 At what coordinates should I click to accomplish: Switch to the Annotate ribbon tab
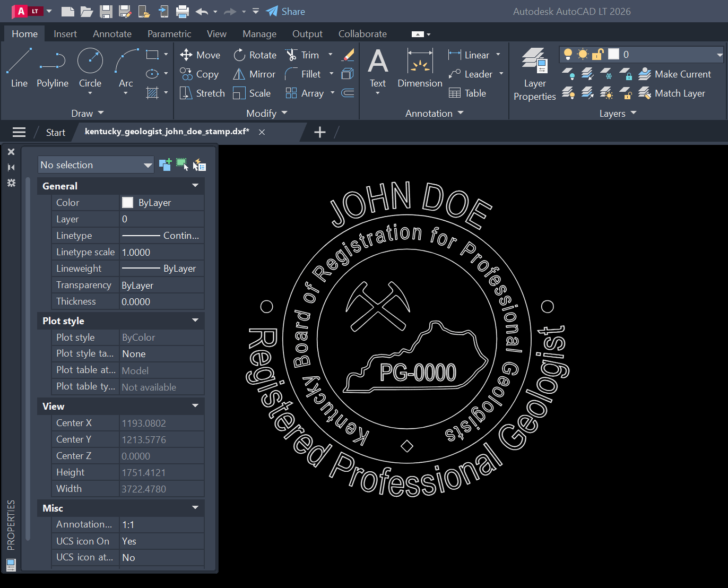pos(112,33)
